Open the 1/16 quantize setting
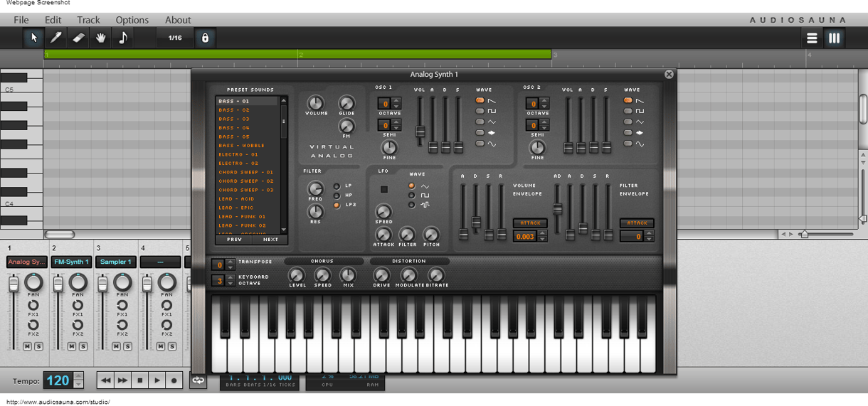Image resolution: width=868 pixels, height=406 pixels. click(x=175, y=38)
